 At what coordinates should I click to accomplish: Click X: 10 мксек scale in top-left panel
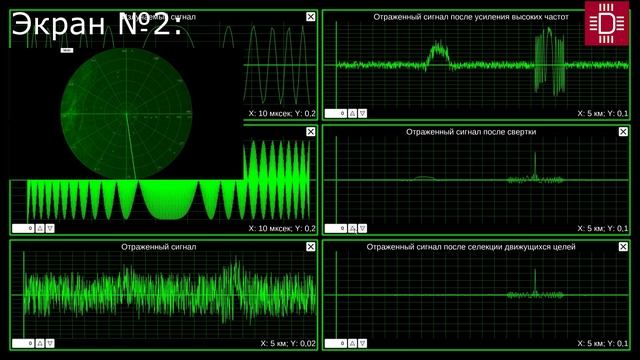[282, 113]
